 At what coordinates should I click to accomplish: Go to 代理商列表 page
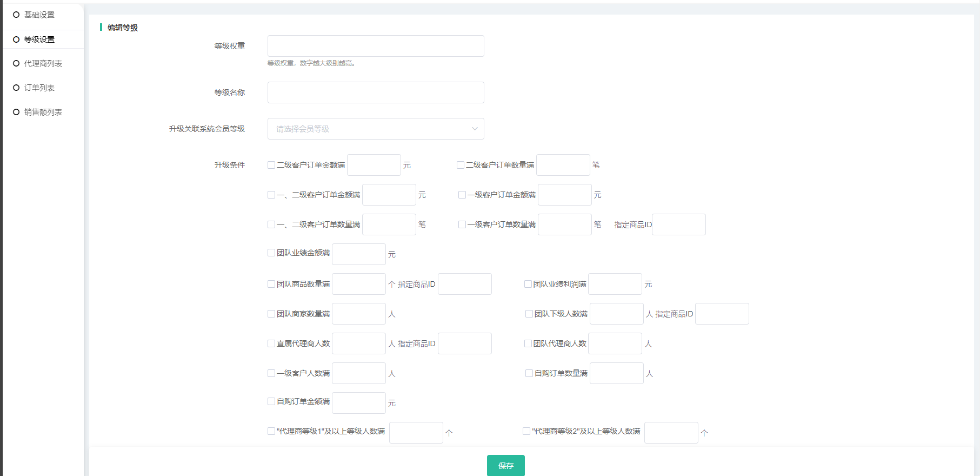tap(43, 64)
